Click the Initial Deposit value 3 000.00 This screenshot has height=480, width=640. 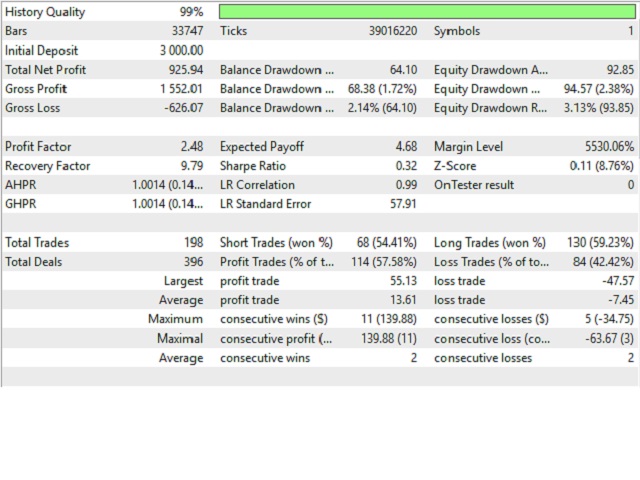181,51
